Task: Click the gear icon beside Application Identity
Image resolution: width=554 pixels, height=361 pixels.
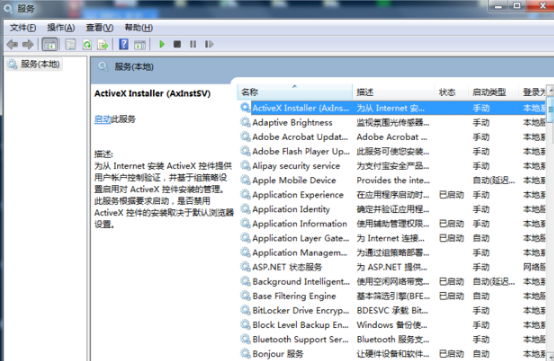Action: click(x=245, y=209)
